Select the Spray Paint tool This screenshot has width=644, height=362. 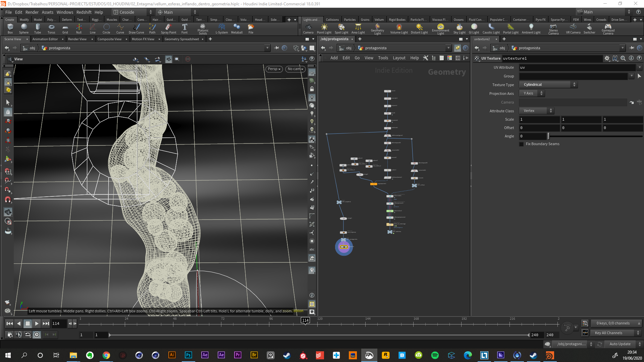point(168,28)
